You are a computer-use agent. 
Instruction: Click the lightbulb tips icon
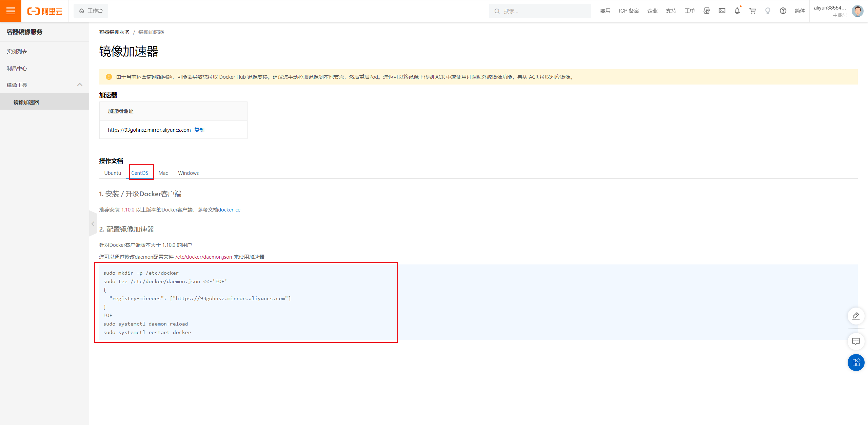click(x=768, y=11)
